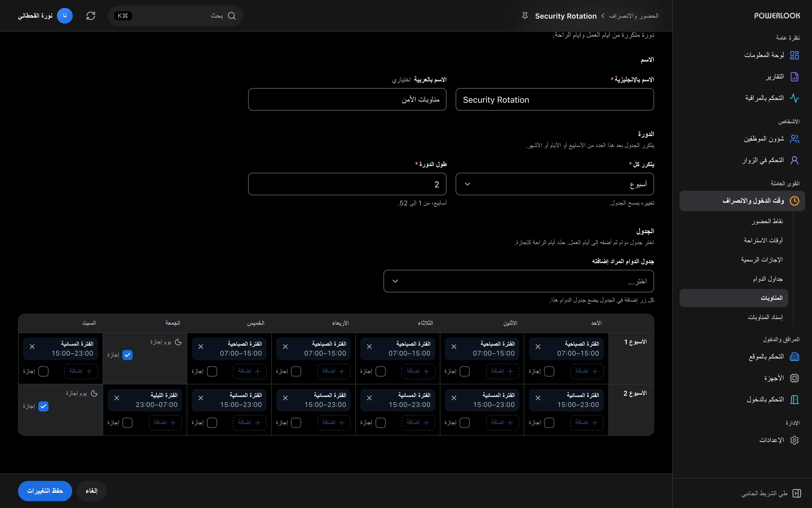Uncheck إجازة for Friday in week 1

[x=127, y=355]
